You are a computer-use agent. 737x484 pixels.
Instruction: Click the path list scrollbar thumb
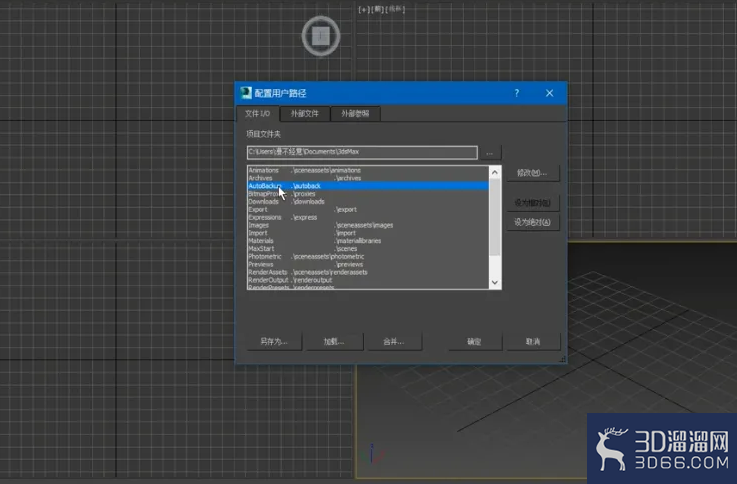(x=494, y=217)
